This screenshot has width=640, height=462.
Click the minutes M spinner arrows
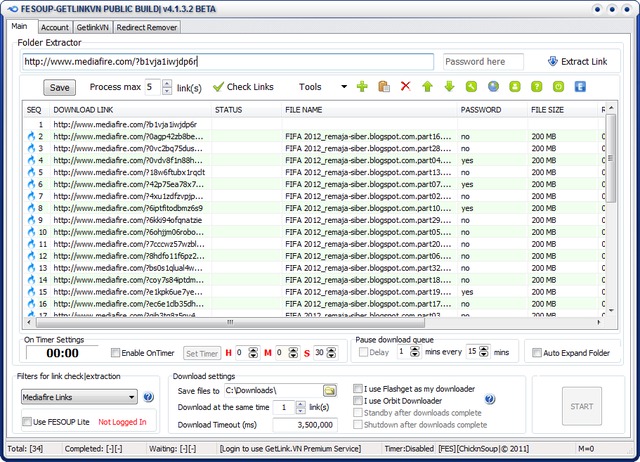[x=293, y=353]
